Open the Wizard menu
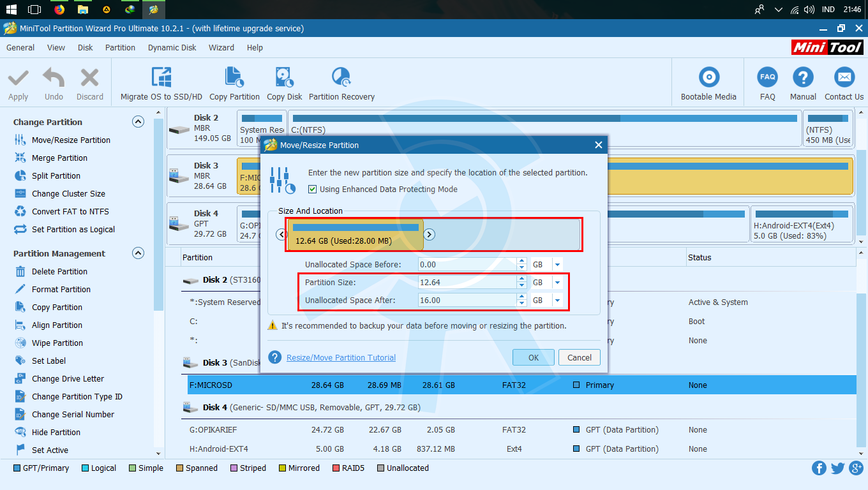 click(221, 47)
